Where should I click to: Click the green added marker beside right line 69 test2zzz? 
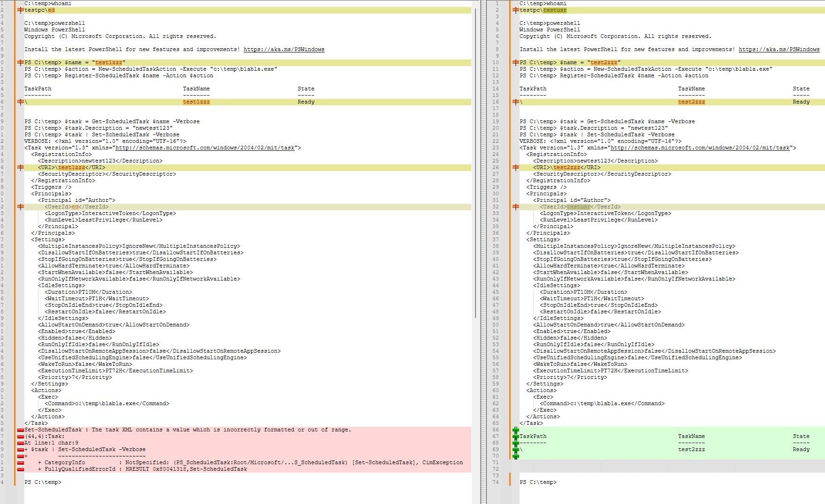tap(516, 450)
